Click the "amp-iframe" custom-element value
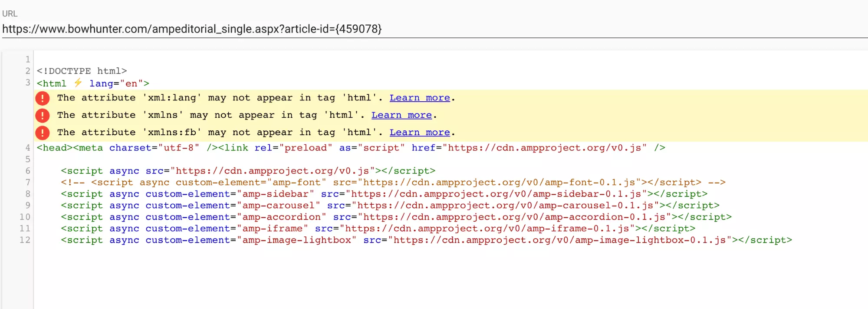Screen dimensions: 868x309 click(273, 228)
